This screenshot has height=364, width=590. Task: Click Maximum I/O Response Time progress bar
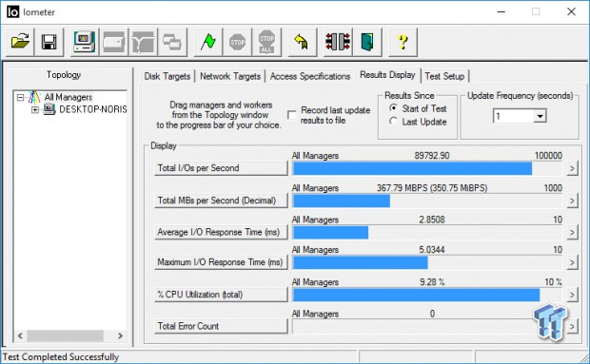click(428, 262)
